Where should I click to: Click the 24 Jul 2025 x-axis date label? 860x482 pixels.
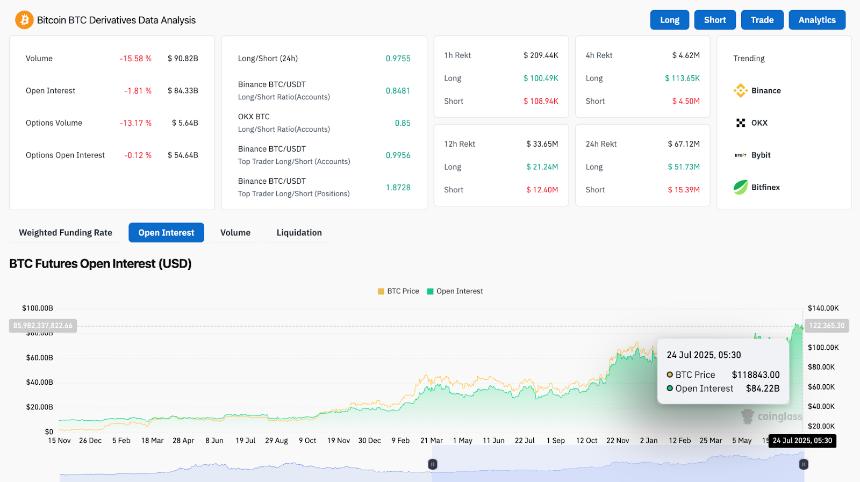point(802,440)
